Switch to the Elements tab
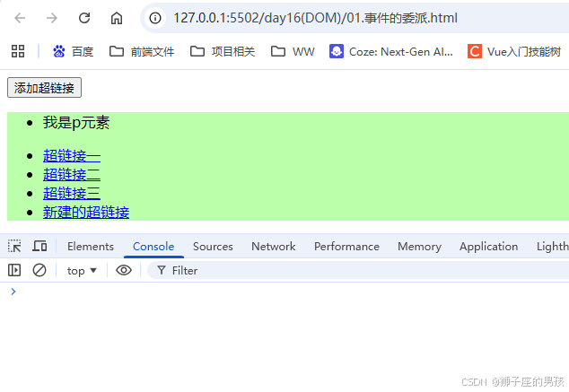 pos(91,247)
